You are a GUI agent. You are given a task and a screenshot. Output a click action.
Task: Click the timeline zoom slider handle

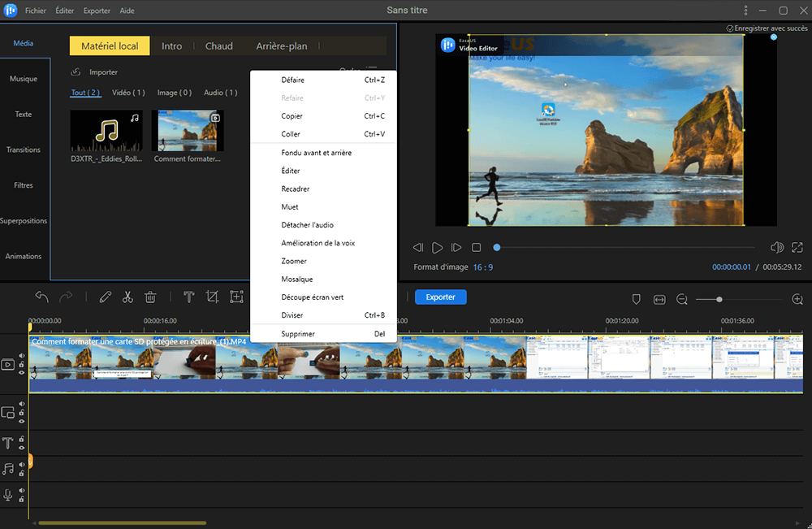(719, 300)
